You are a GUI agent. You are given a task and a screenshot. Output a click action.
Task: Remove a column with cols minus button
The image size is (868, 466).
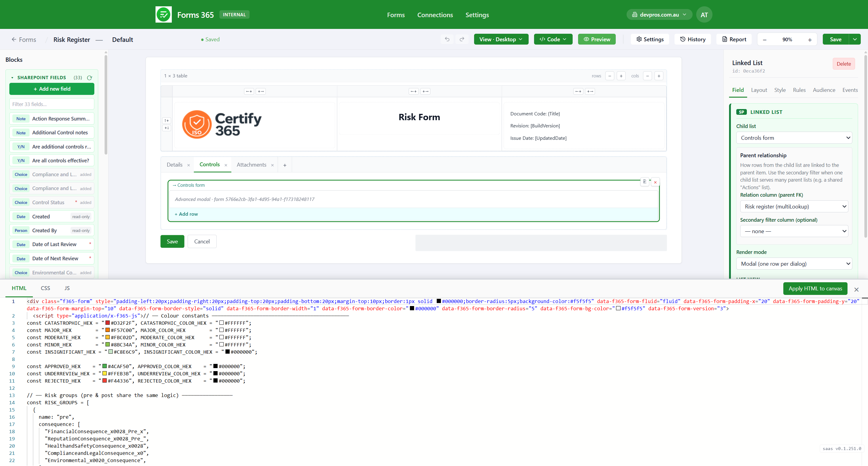647,76
